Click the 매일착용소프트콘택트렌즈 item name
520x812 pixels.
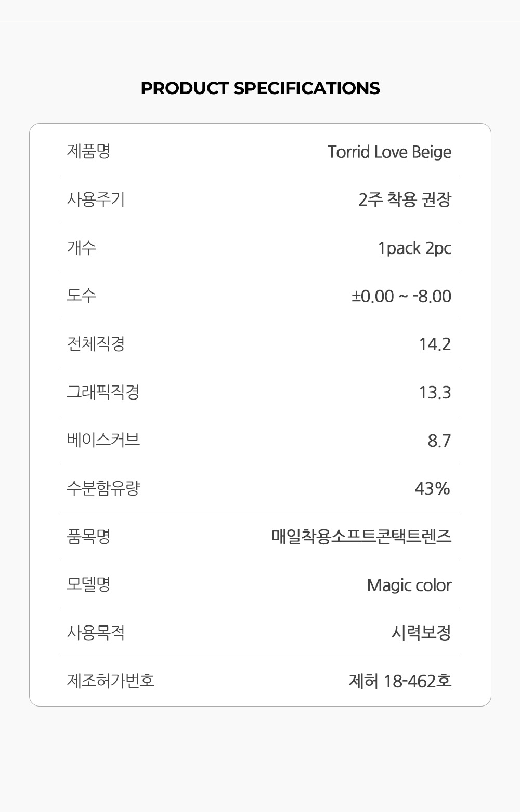[x=361, y=536]
